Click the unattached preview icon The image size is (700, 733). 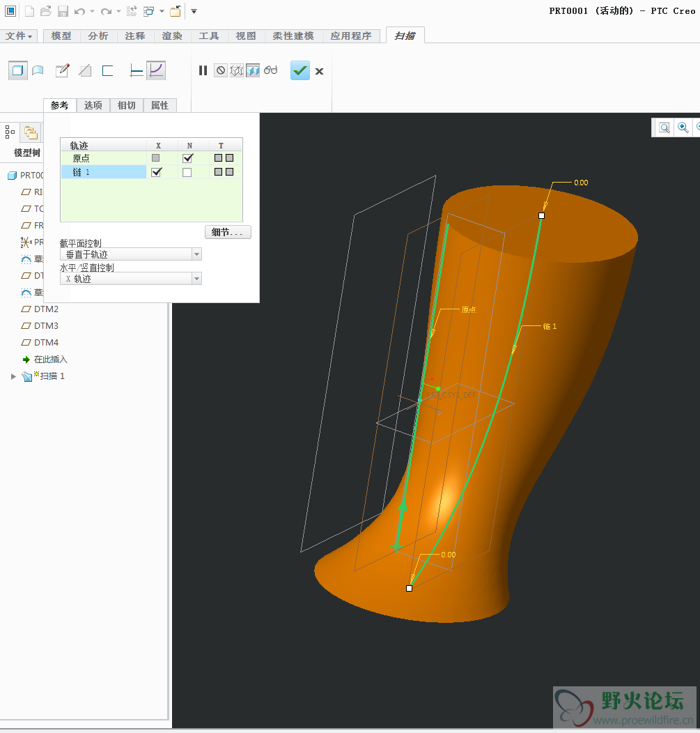pyautogui.click(x=237, y=70)
